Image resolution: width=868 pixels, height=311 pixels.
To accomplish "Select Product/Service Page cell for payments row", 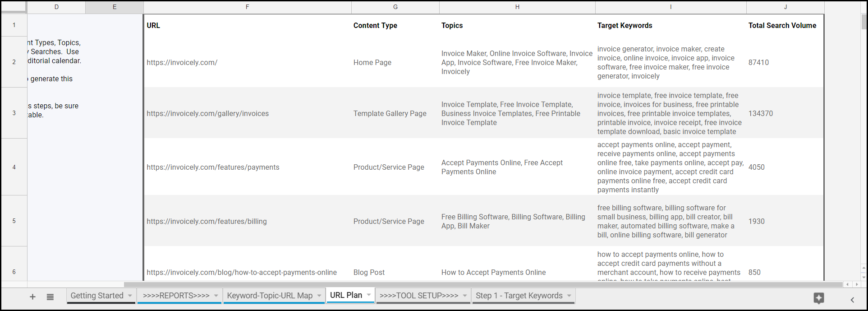I will pyautogui.click(x=395, y=167).
